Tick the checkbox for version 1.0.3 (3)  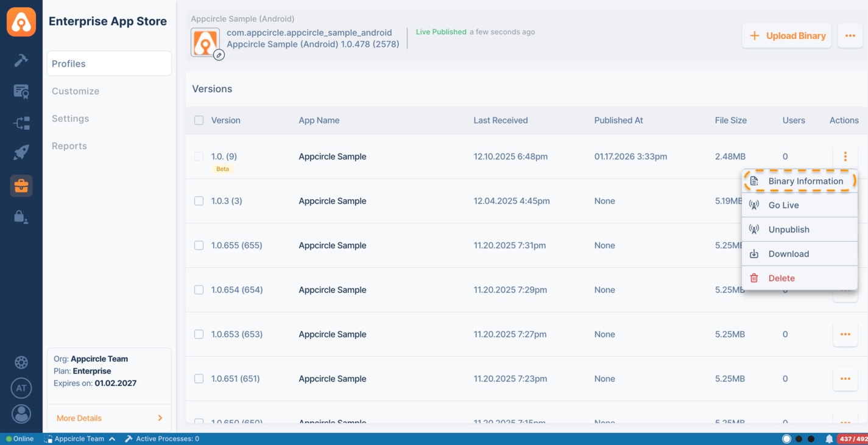199,201
